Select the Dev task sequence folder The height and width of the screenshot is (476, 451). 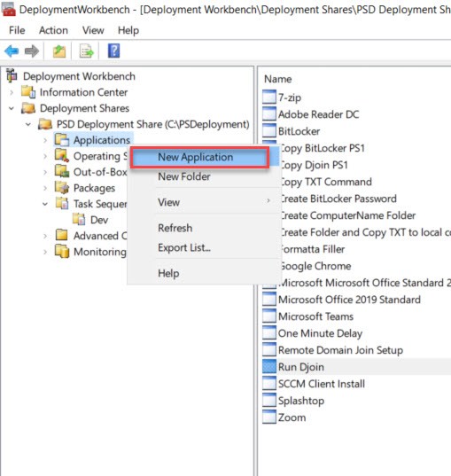(99, 220)
